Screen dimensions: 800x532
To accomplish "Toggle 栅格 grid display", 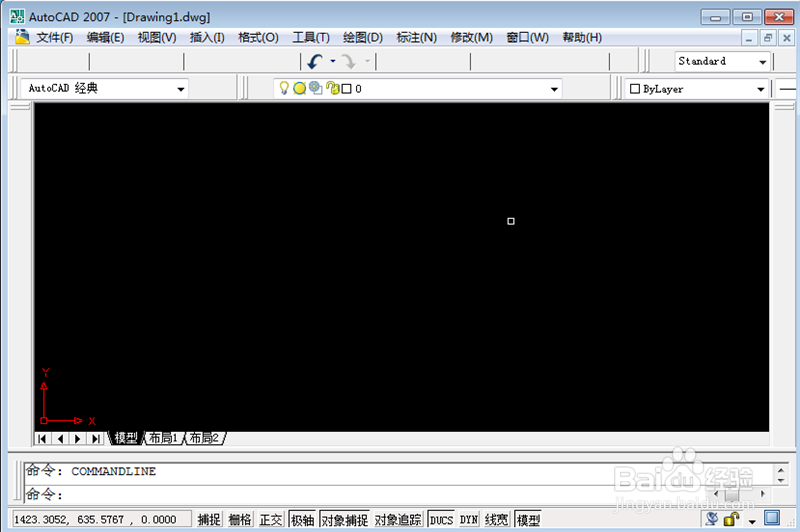I will (x=240, y=520).
